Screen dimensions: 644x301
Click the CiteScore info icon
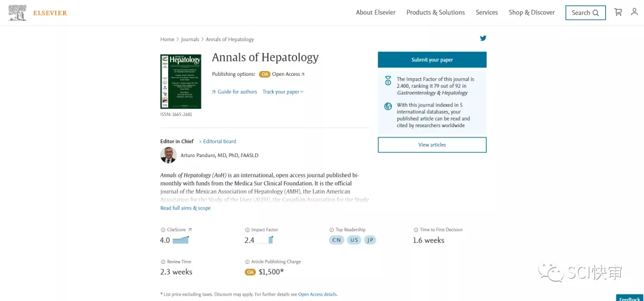163,230
